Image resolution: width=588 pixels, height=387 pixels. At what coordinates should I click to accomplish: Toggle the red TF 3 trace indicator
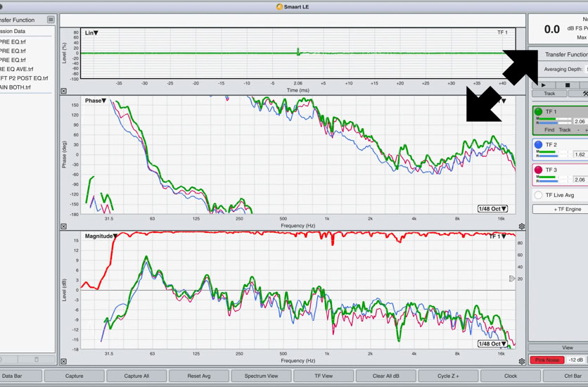538,170
